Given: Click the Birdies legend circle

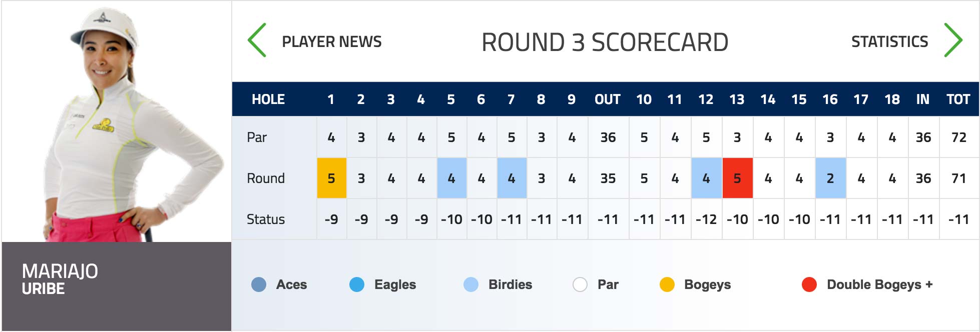Looking at the screenshot, I should pyautogui.click(x=471, y=284).
